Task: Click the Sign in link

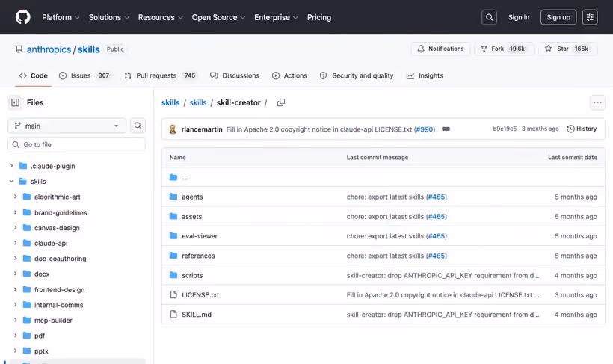Action: (519, 17)
